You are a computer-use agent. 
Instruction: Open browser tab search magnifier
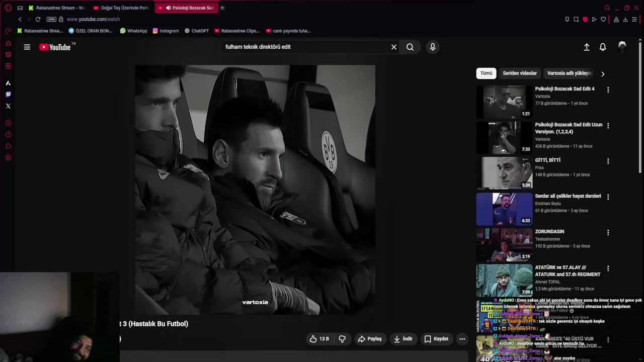(607, 8)
